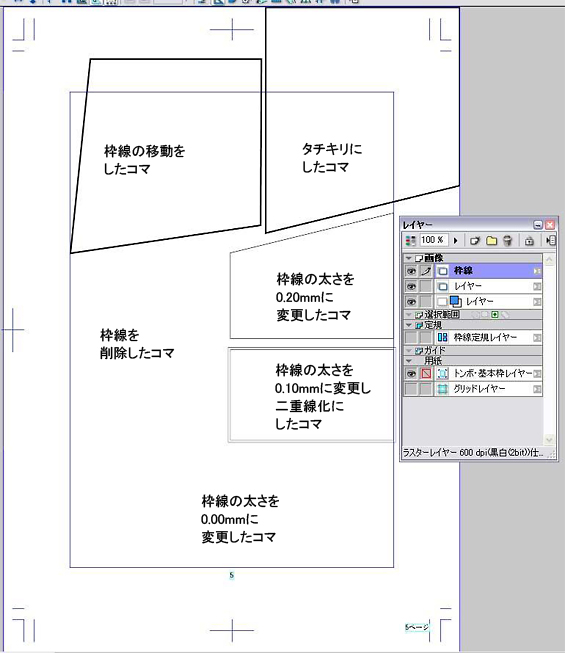Open the opacity slider arrow beside 100 %

point(455,241)
